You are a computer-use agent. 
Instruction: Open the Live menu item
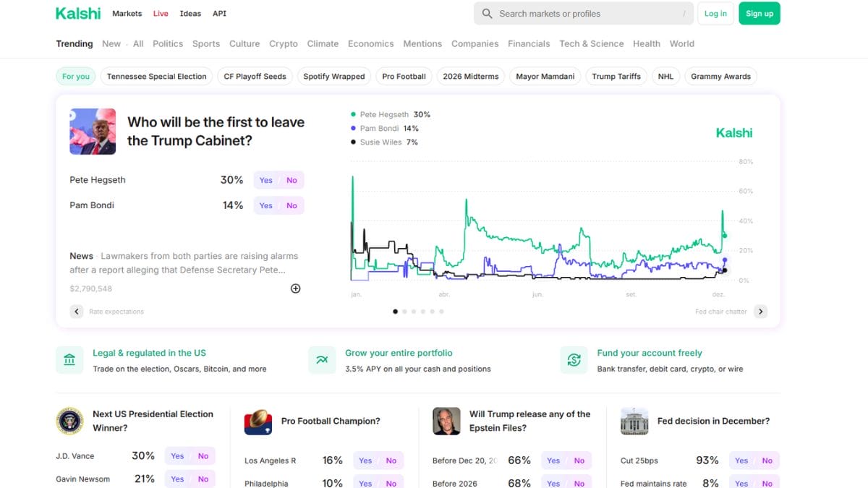point(161,14)
